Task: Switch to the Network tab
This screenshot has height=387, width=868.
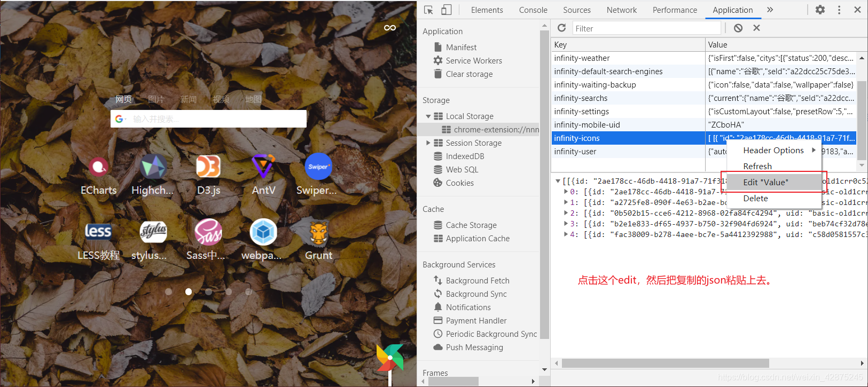Action: pos(622,10)
